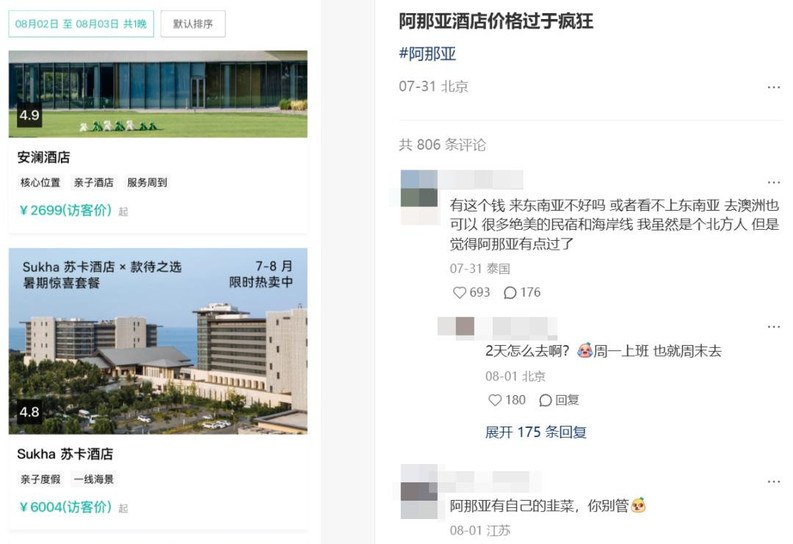Open the 176 replies comment bubble
Viewport: 793px width, 544px height.
pos(510,292)
